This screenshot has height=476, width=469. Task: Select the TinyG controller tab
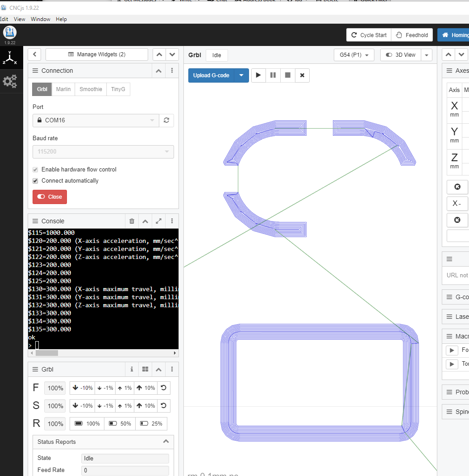pyautogui.click(x=118, y=89)
